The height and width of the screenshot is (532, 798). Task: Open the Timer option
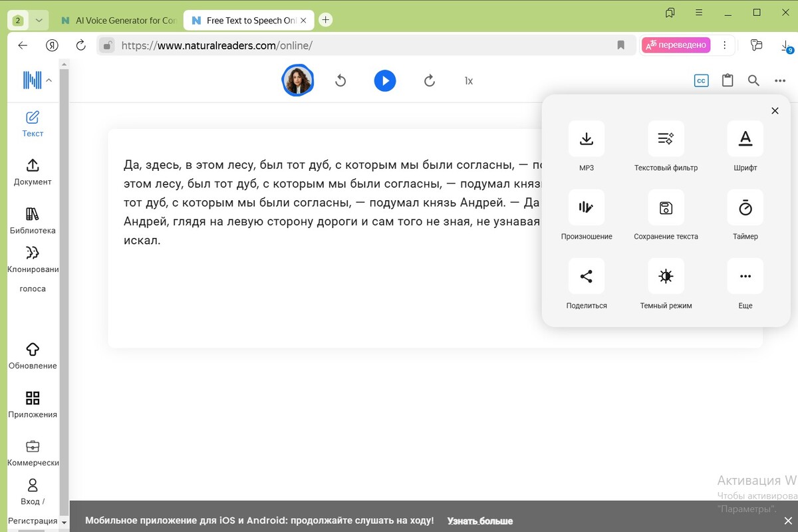point(745,207)
